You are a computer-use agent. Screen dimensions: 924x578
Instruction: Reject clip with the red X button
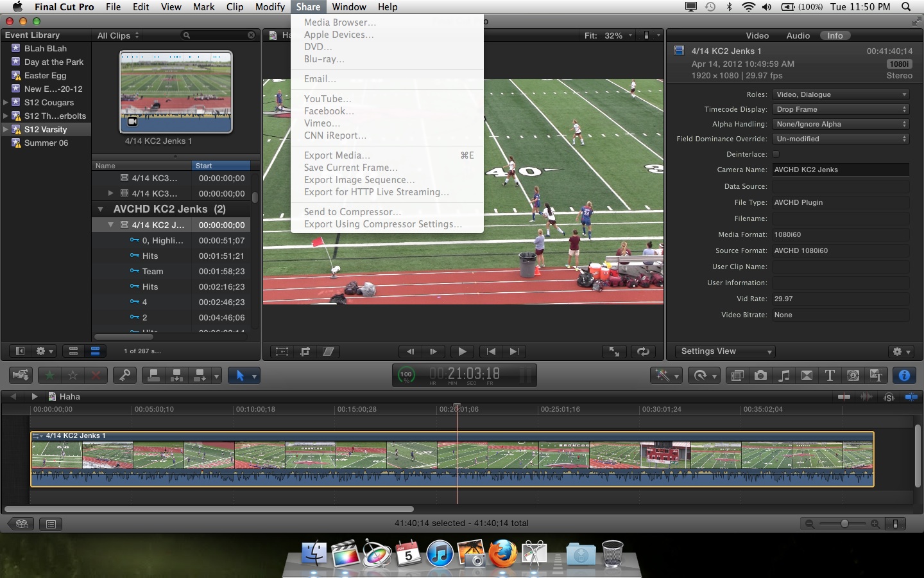[x=96, y=376]
